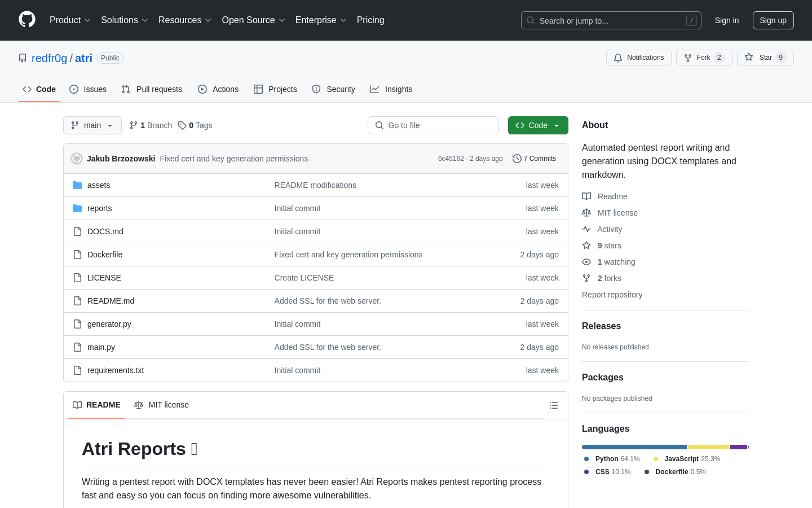Open the Resources dropdown
The image size is (812, 508).
click(x=185, y=20)
